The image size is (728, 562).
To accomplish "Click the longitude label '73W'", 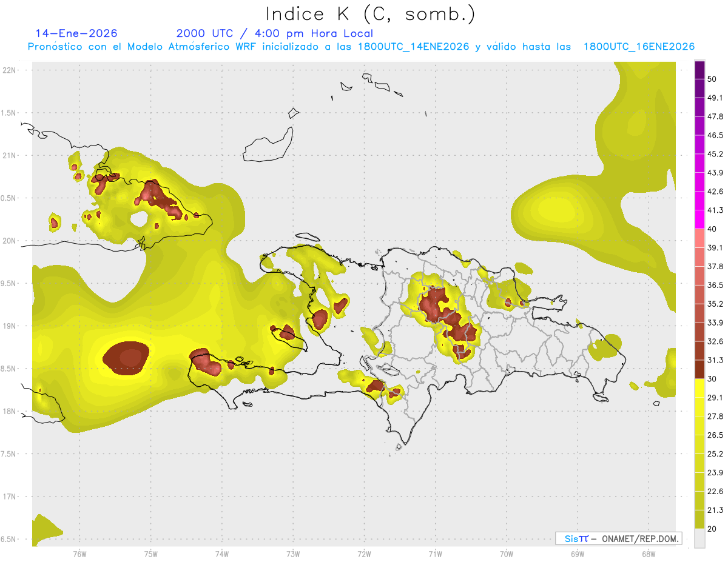I will coord(293,554).
